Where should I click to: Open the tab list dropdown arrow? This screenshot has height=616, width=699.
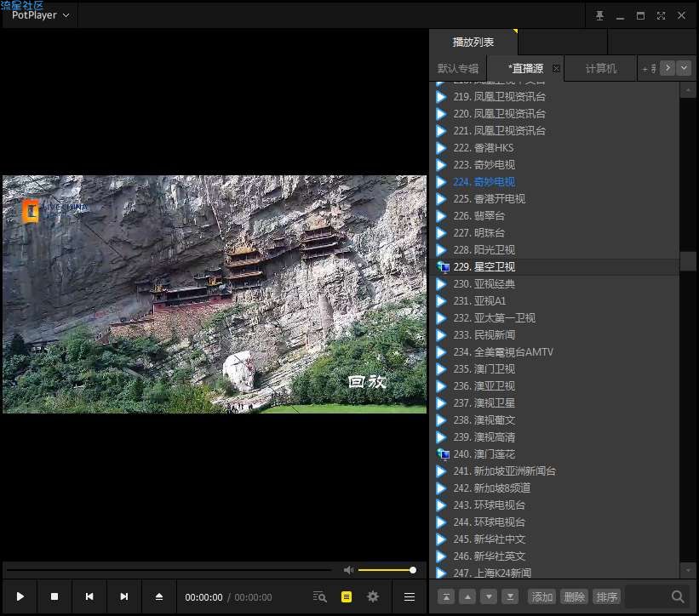[684, 68]
